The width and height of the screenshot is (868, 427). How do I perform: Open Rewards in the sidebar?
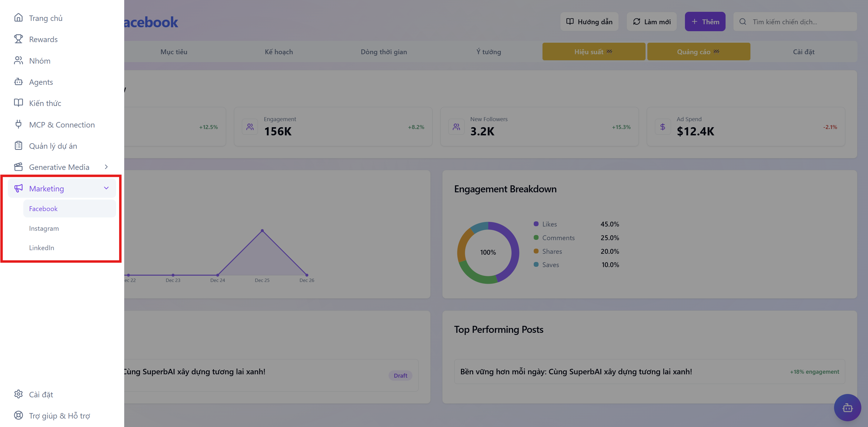click(62, 39)
